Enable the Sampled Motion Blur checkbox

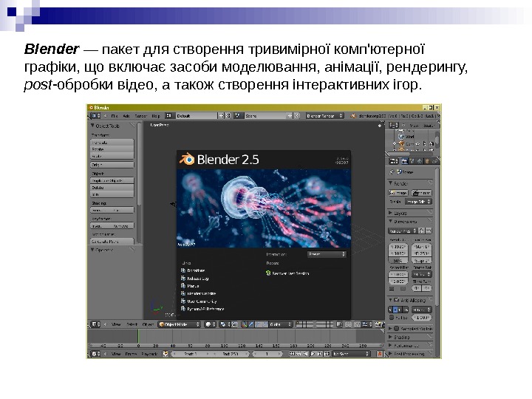pos(396,328)
